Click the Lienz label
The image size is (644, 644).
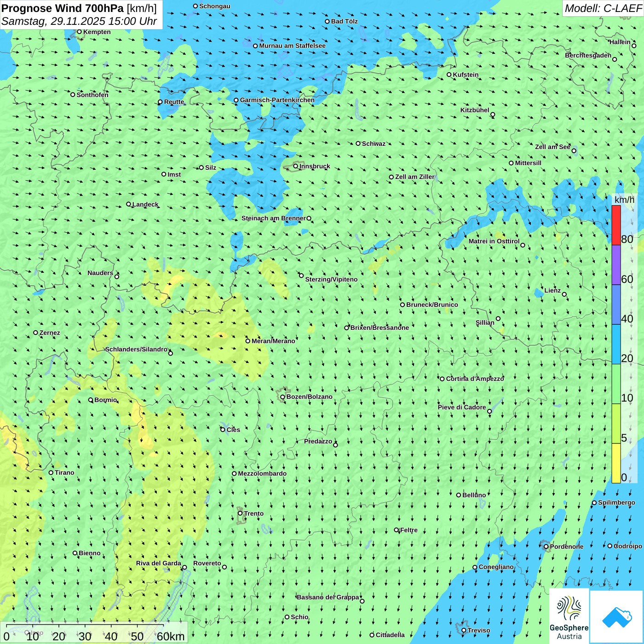[x=552, y=290]
